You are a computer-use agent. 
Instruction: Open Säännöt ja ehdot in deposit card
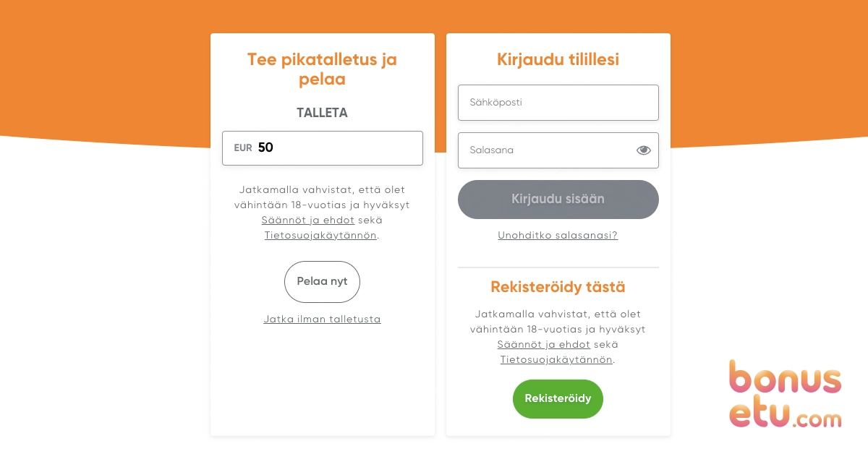tap(308, 220)
